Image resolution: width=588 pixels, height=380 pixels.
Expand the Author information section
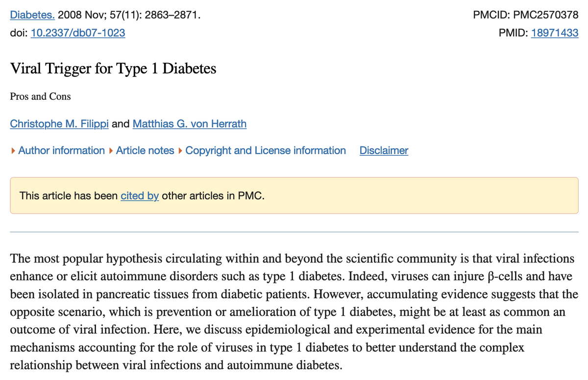(x=61, y=151)
